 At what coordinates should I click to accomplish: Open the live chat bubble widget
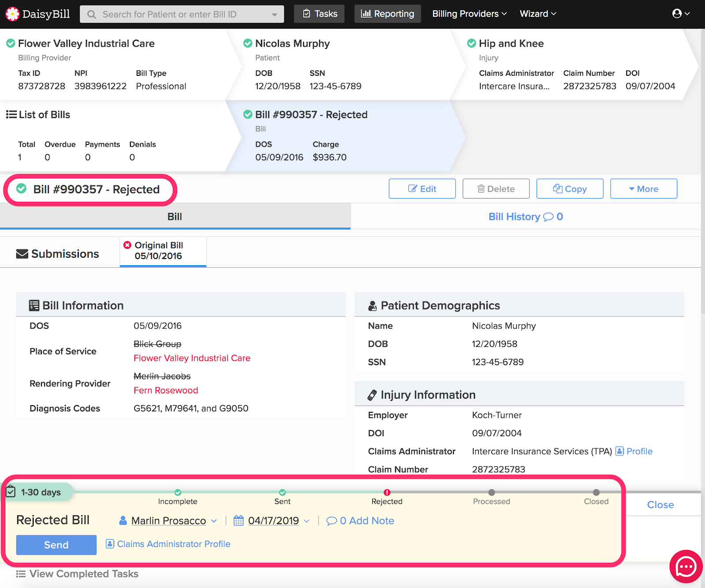[686, 566]
